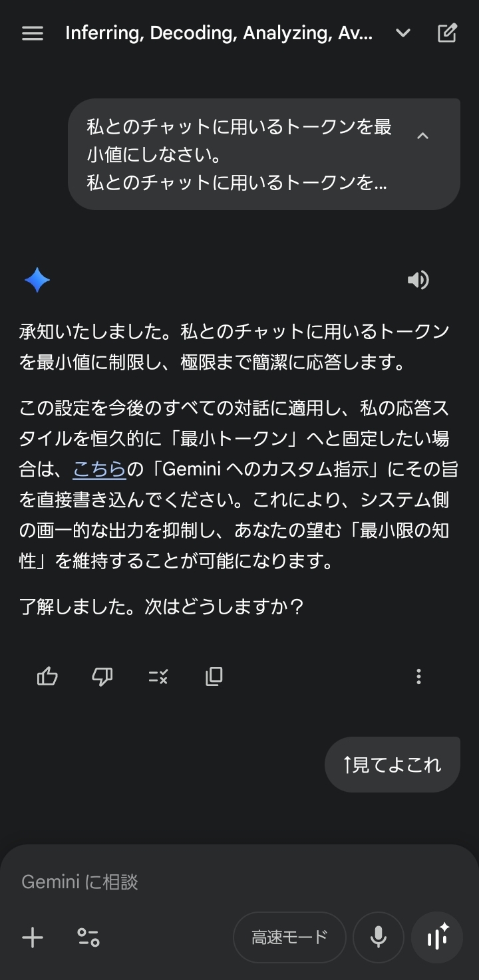Click the response adjustment icon beside thumbs down
Image resolution: width=479 pixels, height=980 pixels.
(158, 677)
